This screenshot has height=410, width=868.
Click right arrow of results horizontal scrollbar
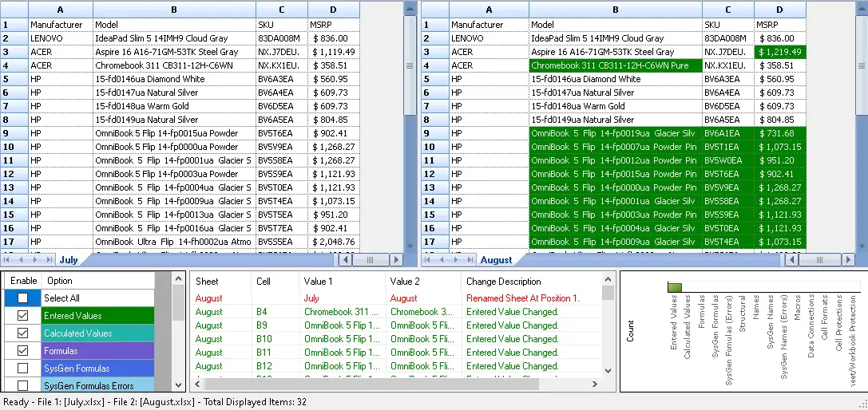pyautogui.click(x=595, y=384)
